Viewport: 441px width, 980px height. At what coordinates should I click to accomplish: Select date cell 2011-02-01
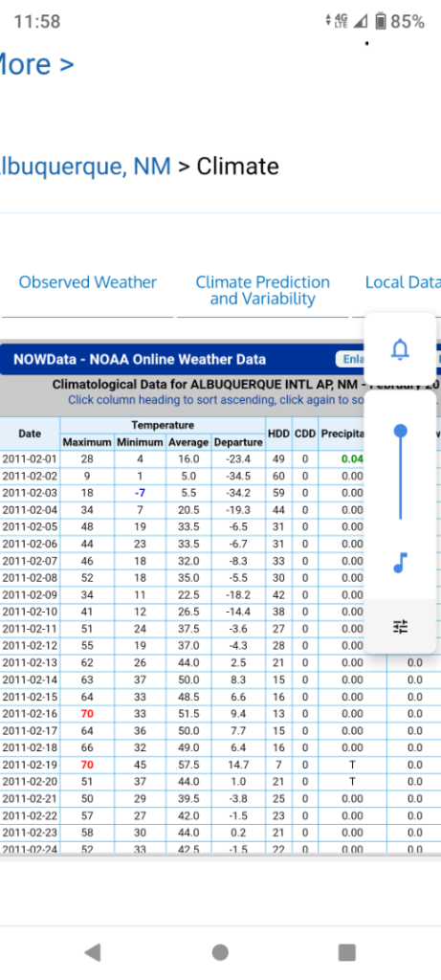(x=30, y=458)
